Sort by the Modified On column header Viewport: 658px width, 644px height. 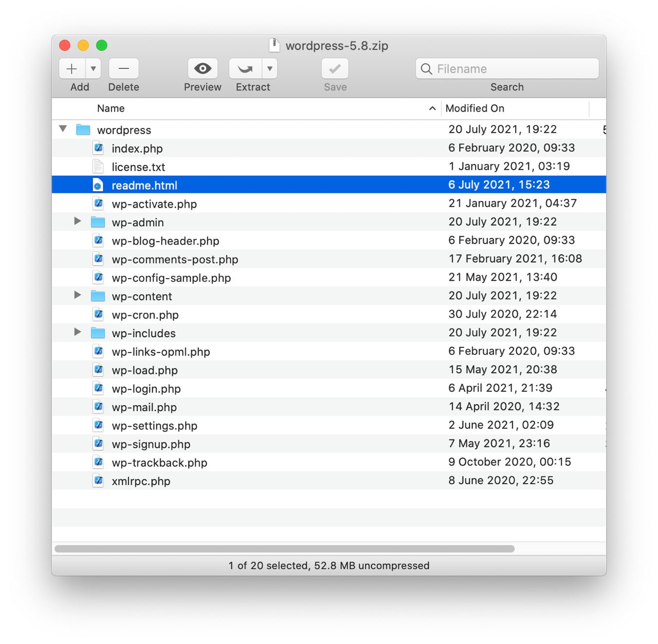click(x=475, y=108)
